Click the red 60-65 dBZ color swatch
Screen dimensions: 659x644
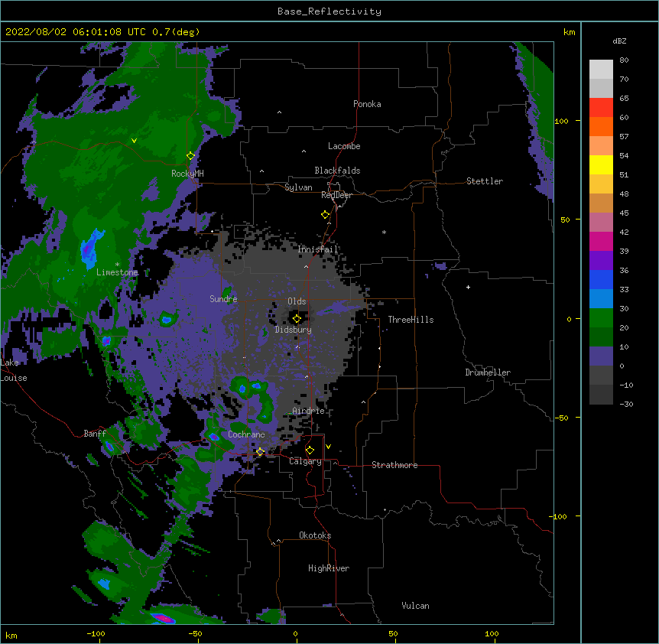click(601, 108)
